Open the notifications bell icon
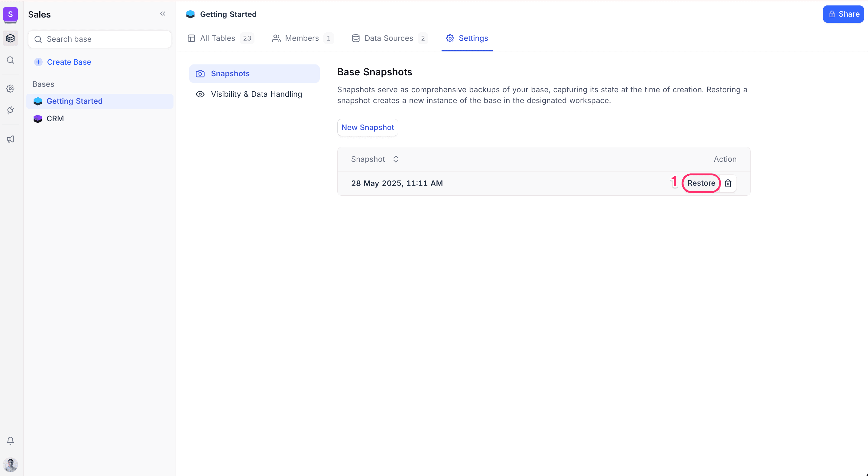 [11, 441]
